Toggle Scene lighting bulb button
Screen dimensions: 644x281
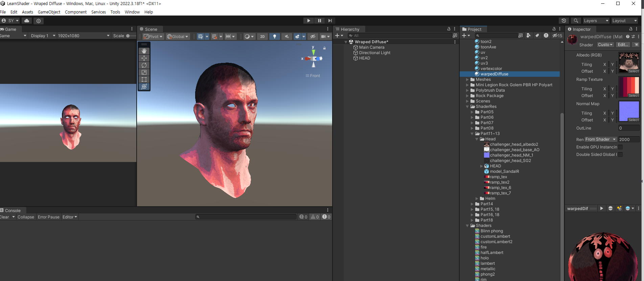pos(275,37)
